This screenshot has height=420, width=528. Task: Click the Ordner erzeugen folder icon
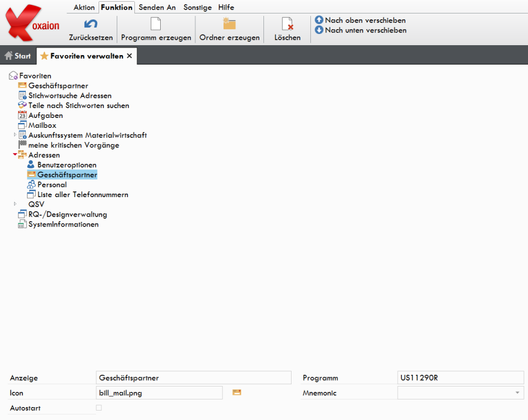229,24
